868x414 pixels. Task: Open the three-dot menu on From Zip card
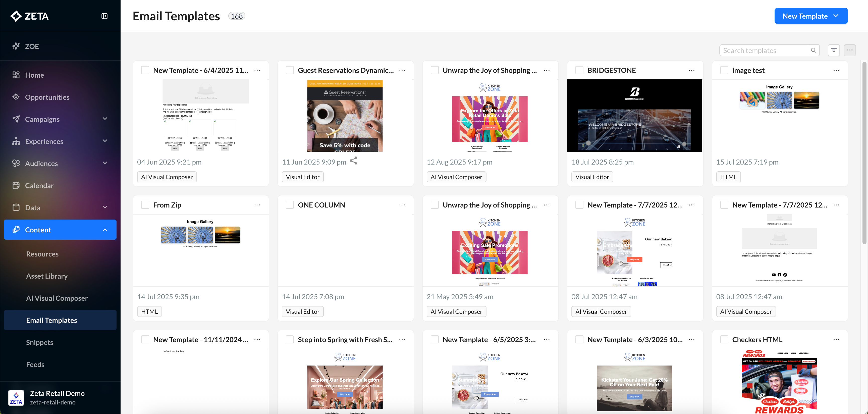[x=257, y=205]
